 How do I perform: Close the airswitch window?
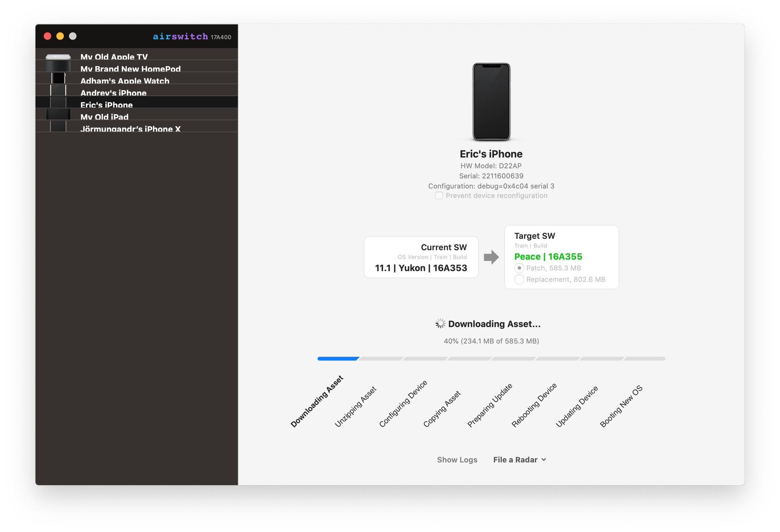point(48,36)
